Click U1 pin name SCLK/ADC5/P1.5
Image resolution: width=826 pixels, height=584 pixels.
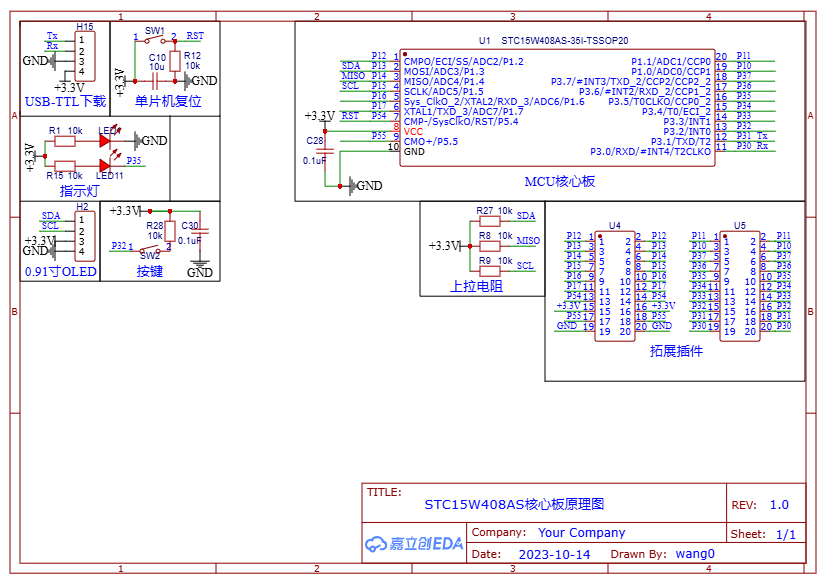444,92
